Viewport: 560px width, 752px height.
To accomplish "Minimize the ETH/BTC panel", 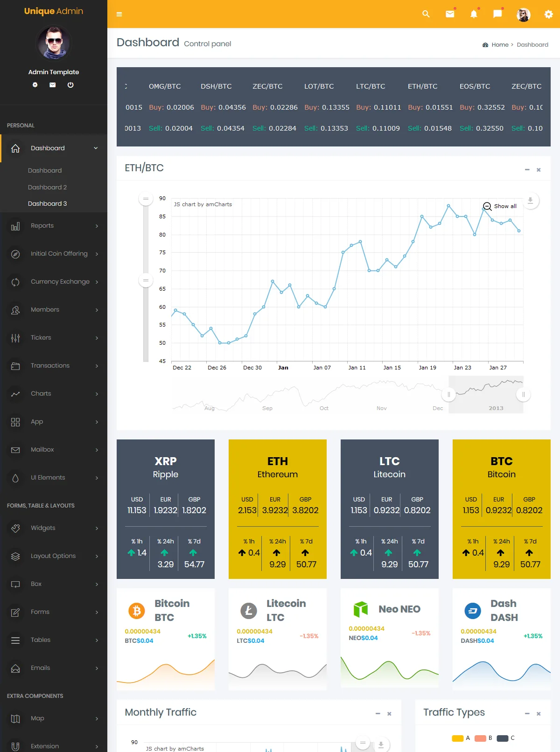I will [527, 170].
